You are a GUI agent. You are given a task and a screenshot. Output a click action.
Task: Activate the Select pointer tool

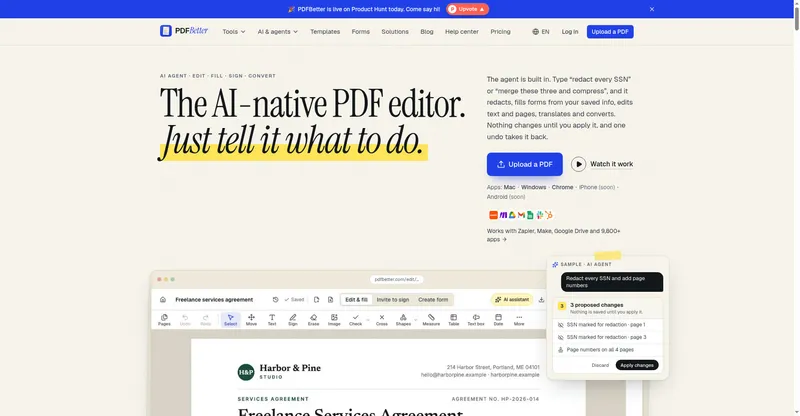(231, 320)
